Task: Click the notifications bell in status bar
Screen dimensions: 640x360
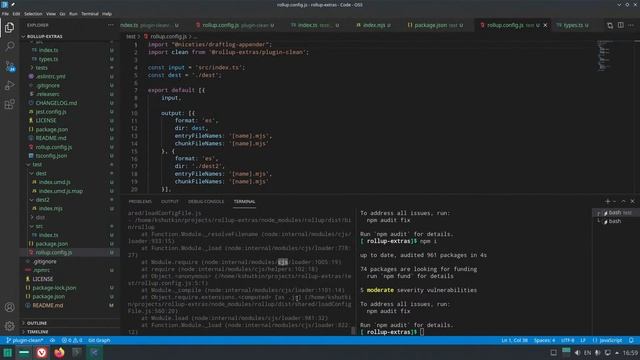Action: [631, 340]
